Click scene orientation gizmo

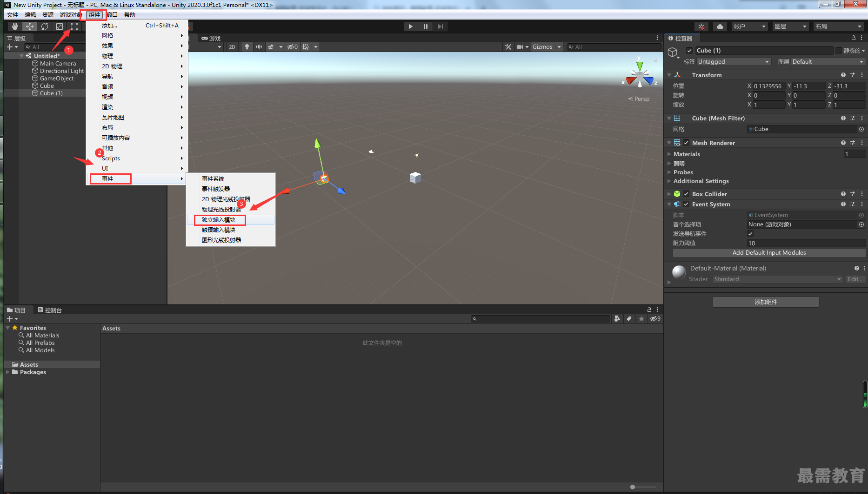click(x=640, y=75)
